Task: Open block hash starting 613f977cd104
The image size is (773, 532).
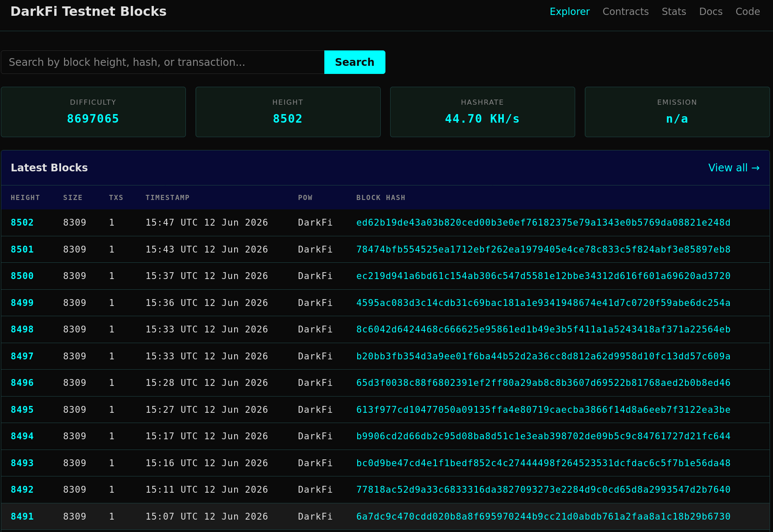Action: pos(544,410)
